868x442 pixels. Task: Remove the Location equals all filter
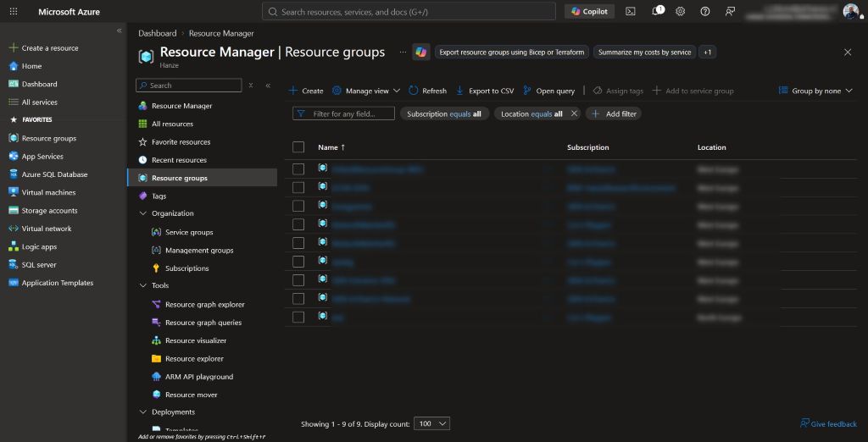[574, 113]
